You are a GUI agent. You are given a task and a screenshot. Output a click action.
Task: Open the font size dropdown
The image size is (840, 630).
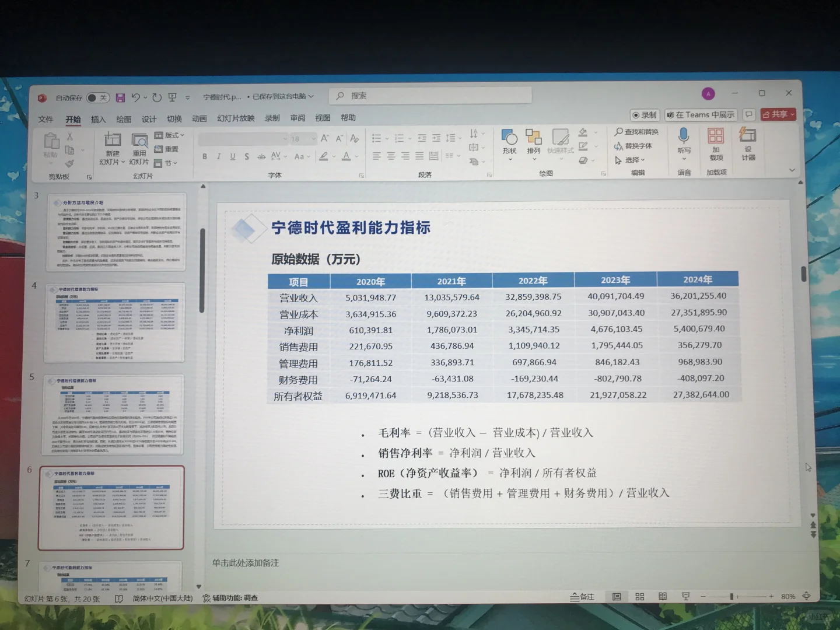[x=314, y=139]
